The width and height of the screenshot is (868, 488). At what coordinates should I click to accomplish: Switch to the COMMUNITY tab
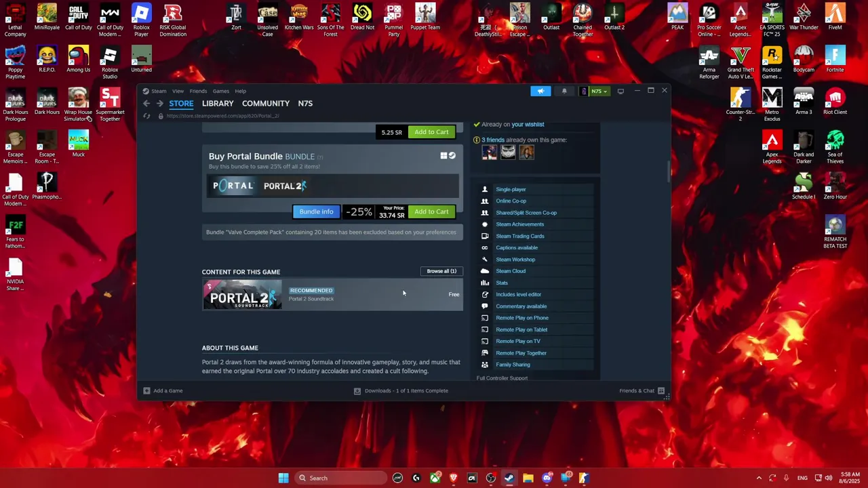tap(266, 104)
